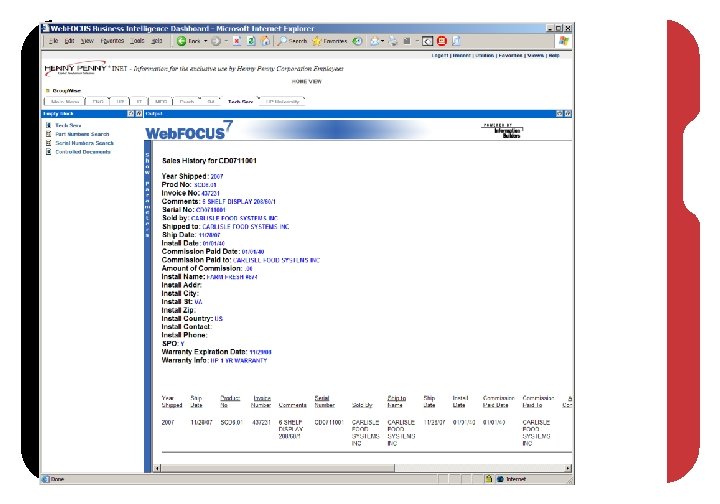Viewport: 720px width, 504px height.
Task: Click the padlock icon in status bar
Action: 489,479
